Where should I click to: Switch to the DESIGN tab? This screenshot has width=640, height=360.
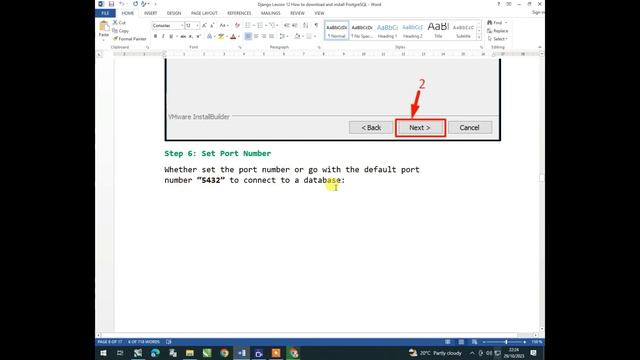point(174,13)
